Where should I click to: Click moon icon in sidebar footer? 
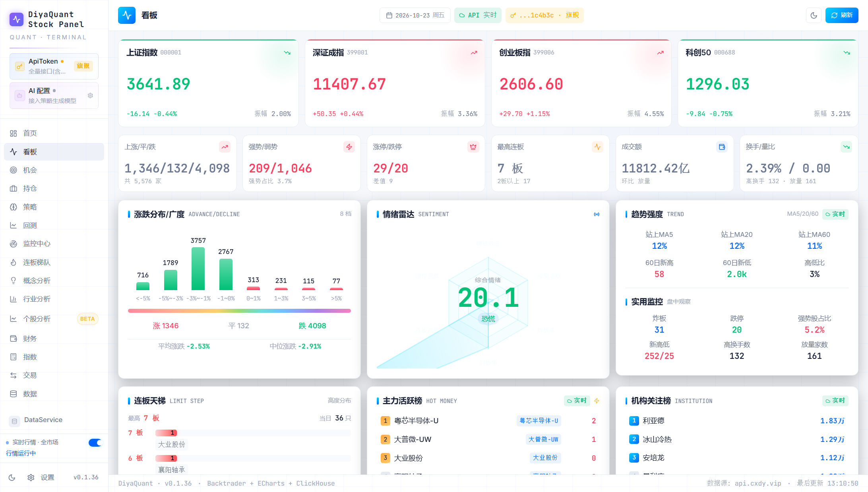point(12,477)
